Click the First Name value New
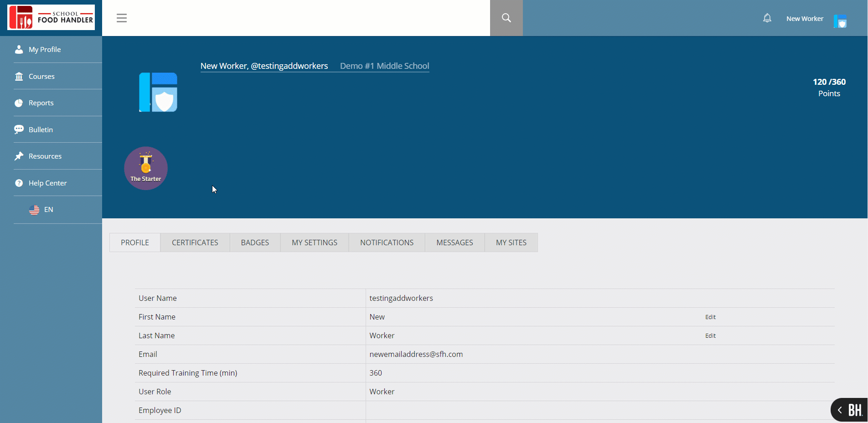This screenshot has width=868, height=423. (377, 317)
